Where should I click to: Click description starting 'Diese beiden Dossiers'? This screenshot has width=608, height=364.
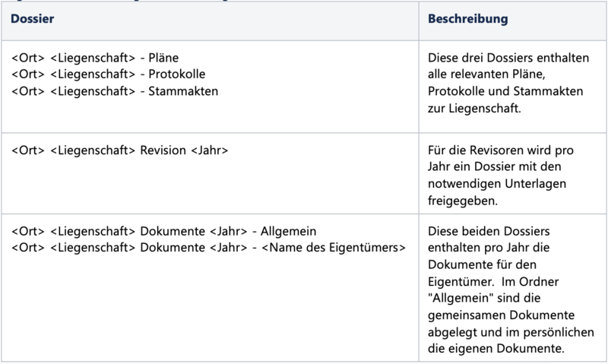(x=511, y=290)
